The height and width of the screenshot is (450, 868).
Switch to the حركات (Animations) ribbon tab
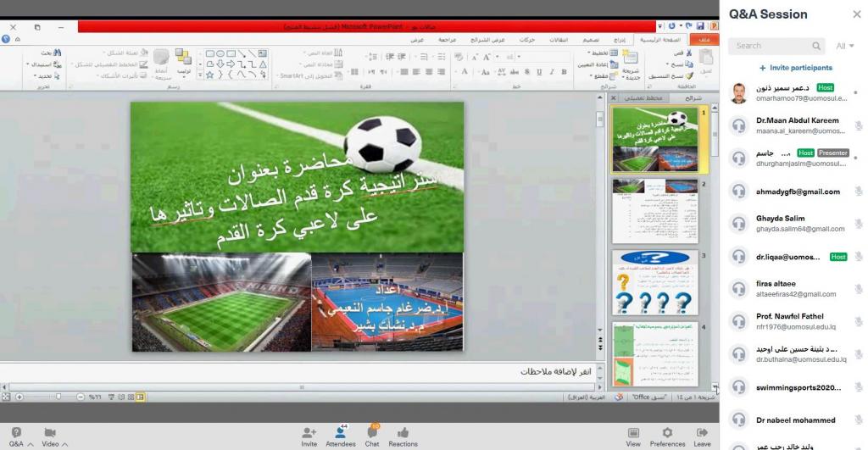coord(526,40)
